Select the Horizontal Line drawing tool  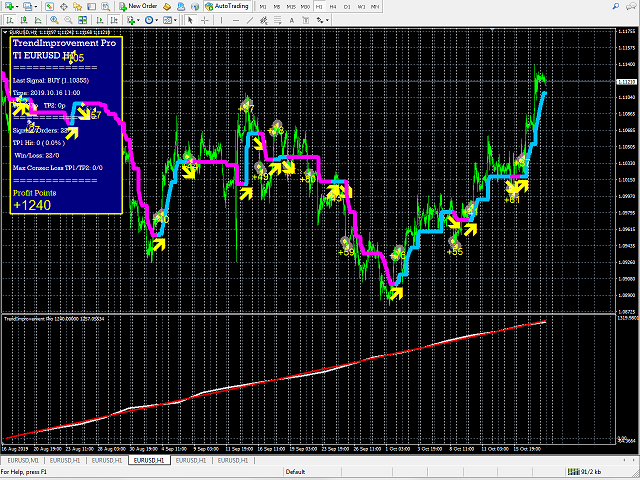tap(236, 20)
